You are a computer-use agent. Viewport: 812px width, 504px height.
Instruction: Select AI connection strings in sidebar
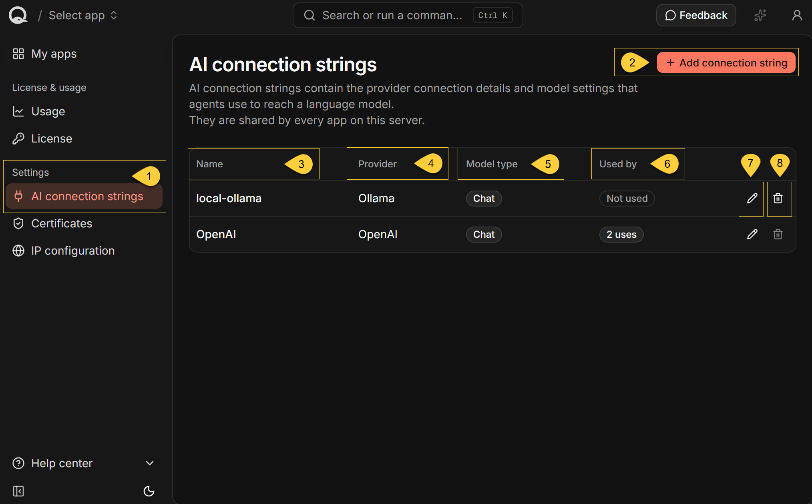coord(84,196)
